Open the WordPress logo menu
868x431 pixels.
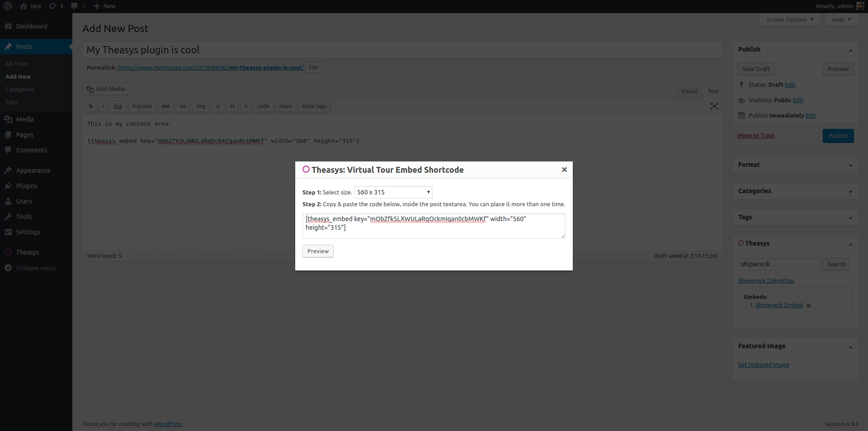pos(8,6)
